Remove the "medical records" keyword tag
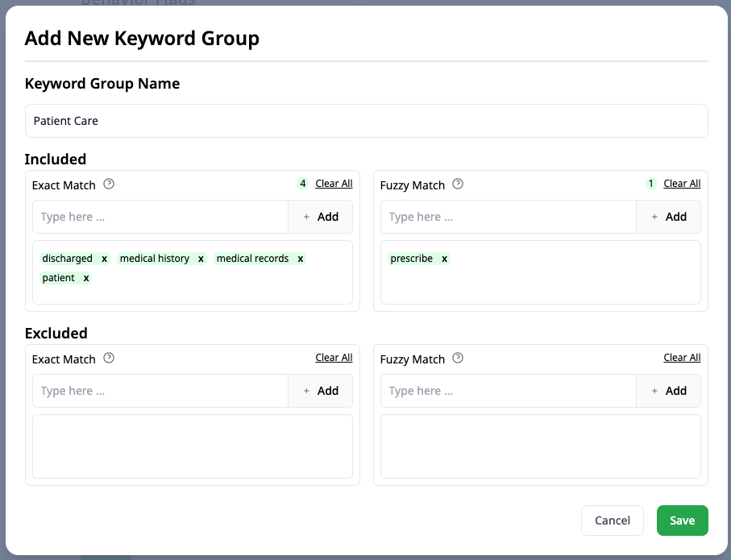731x560 pixels. pos(300,259)
